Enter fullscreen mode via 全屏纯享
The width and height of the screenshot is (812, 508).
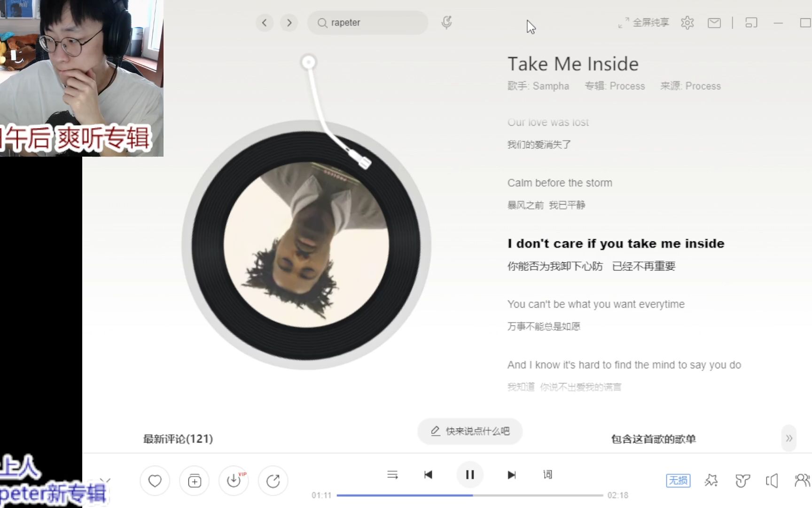[x=643, y=22]
